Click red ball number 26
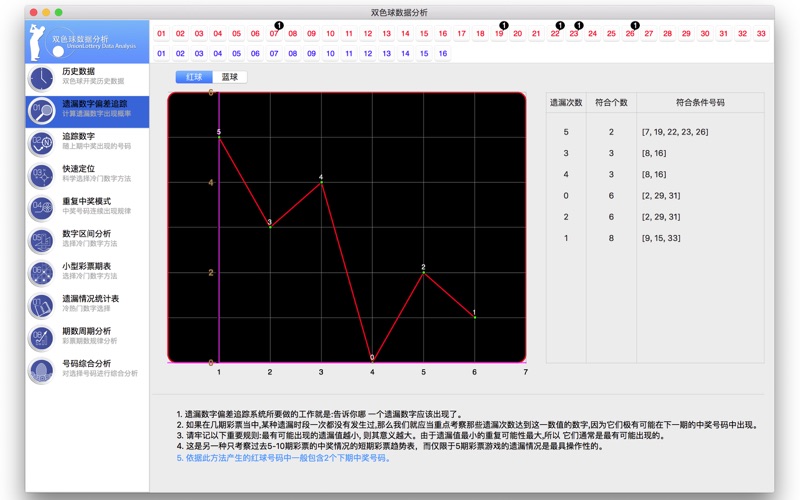800x500 pixels. [630, 34]
